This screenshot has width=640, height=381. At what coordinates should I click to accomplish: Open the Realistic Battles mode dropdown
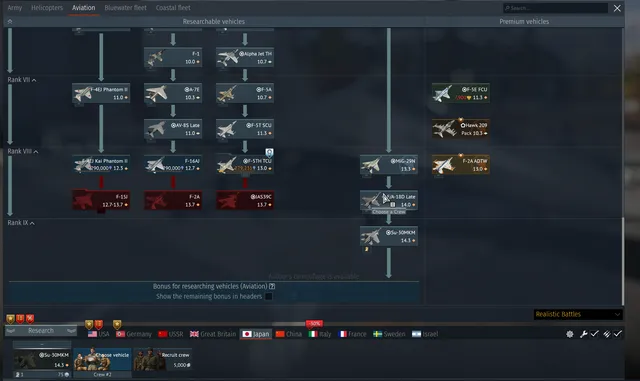pyautogui.click(x=578, y=314)
